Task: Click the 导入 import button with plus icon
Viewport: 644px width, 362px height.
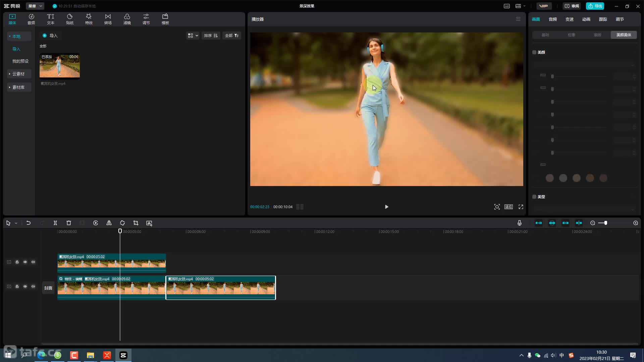Action: click(x=50, y=36)
